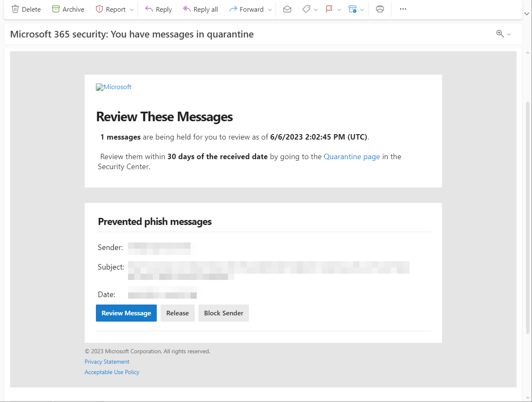Flag this message with the flag icon
Viewport: 532px width, 402px height.
point(329,9)
